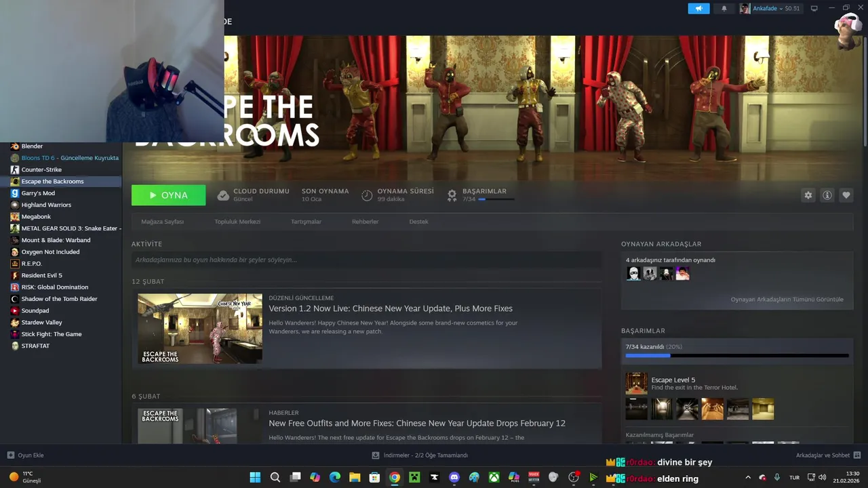Screen dimensions: 868x488
Task: Show game info icon
Action: pyautogui.click(x=827, y=195)
